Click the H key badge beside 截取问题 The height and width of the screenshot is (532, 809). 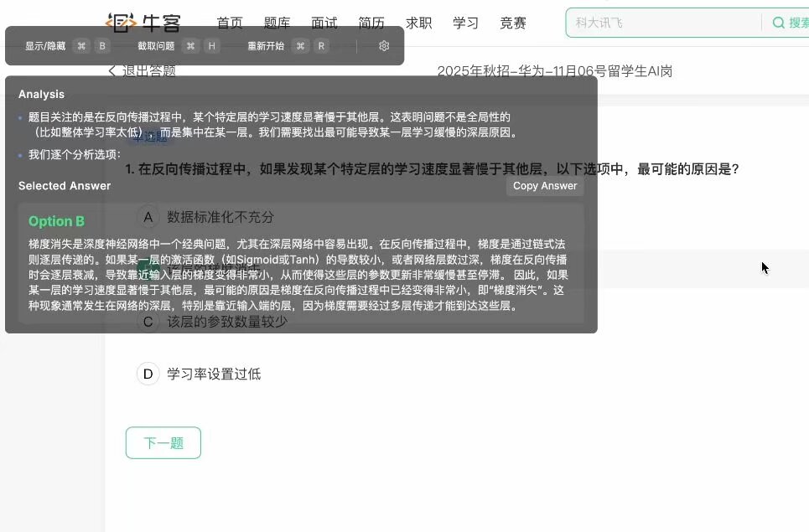point(211,46)
